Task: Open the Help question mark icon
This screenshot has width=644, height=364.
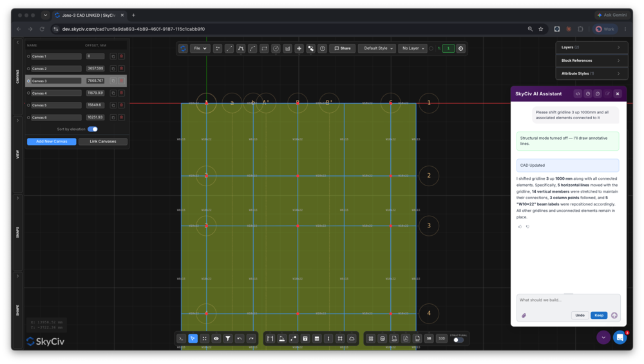Action: click(323, 48)
